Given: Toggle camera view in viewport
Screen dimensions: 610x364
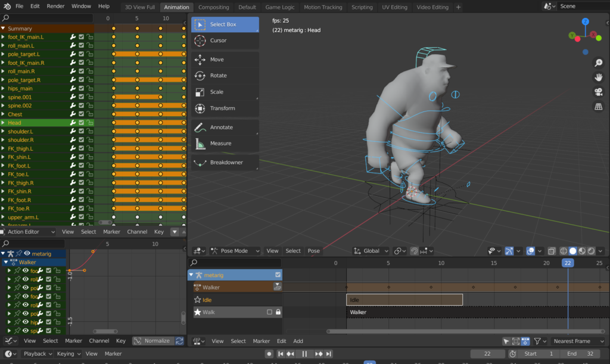Looking at the screenshot, I should pos(597,92).
